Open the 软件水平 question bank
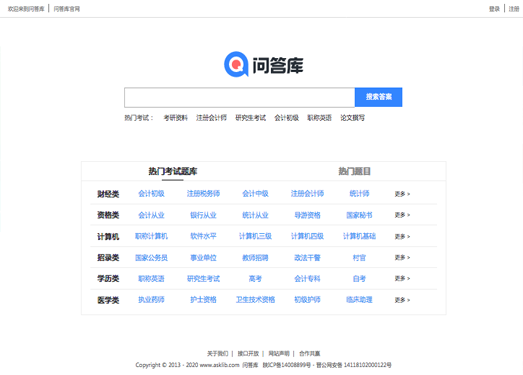Screen dimensions: 523x375 [x=203, y=236]
